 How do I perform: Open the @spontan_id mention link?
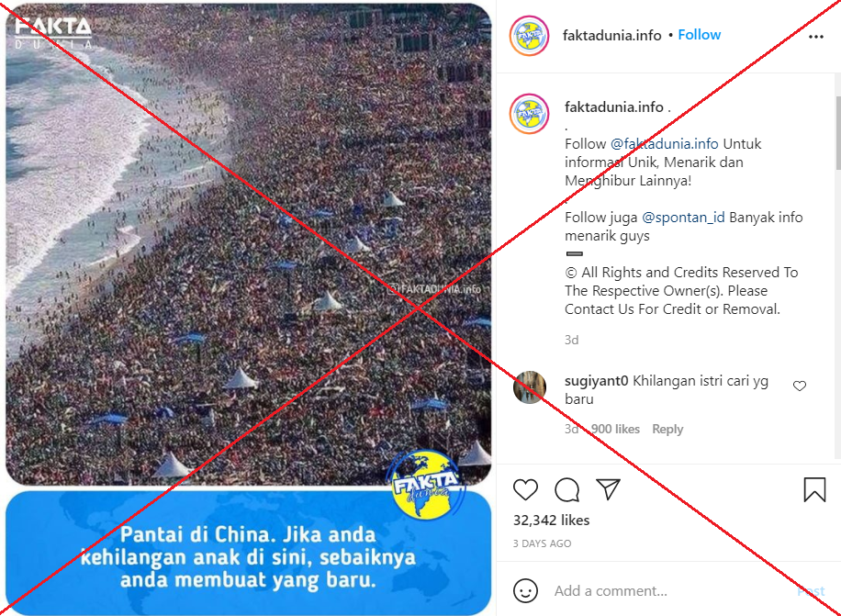[x=683, y=218]
